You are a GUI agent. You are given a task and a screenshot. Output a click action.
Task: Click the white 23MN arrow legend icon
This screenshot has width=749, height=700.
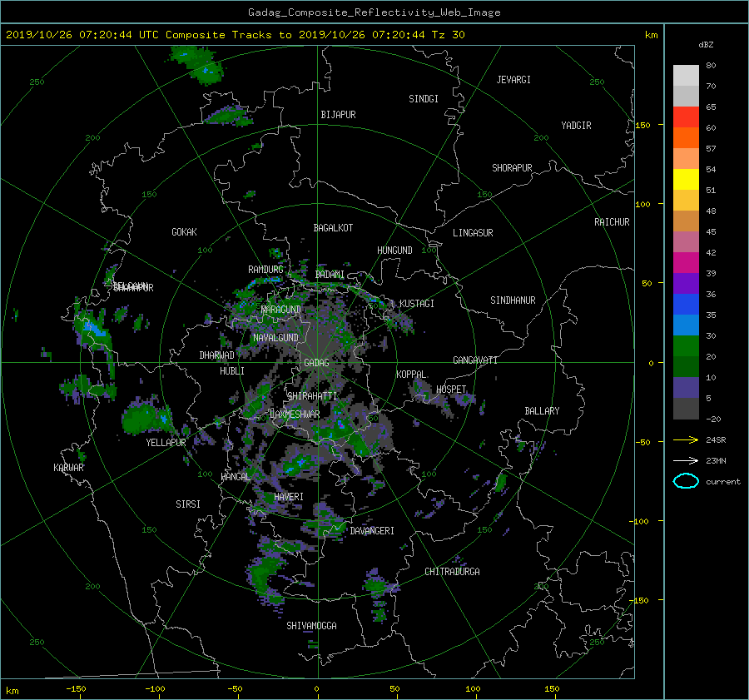(x=686, y=460)
